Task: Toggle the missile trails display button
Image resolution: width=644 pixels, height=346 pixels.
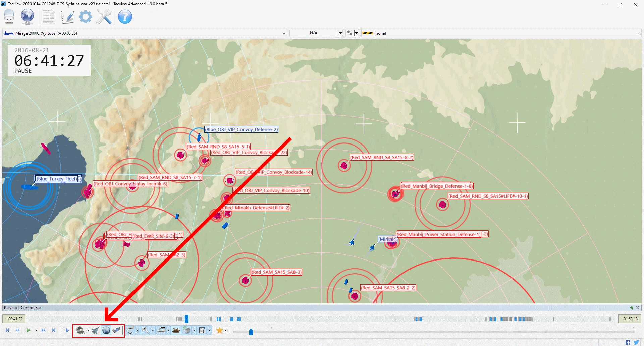Action: point(146,331)
